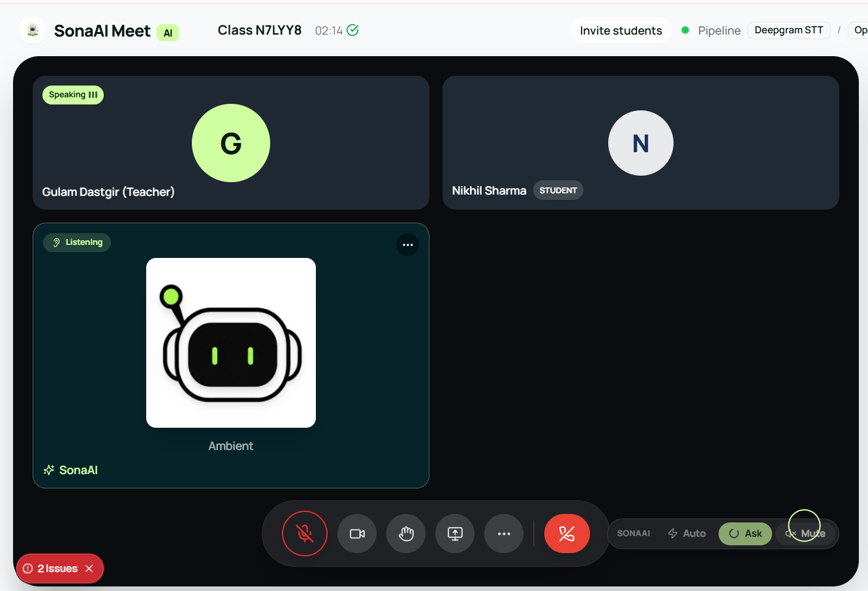868x591 pixels.
Task: Turn on the camera
Action: click(x=357, y=534)
